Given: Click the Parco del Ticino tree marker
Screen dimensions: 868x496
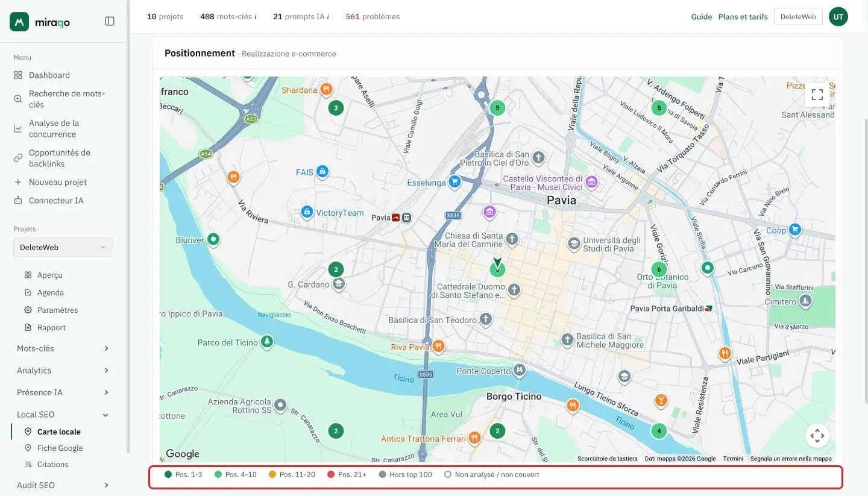Looking at the screenshot, I should tap(267, 342).
